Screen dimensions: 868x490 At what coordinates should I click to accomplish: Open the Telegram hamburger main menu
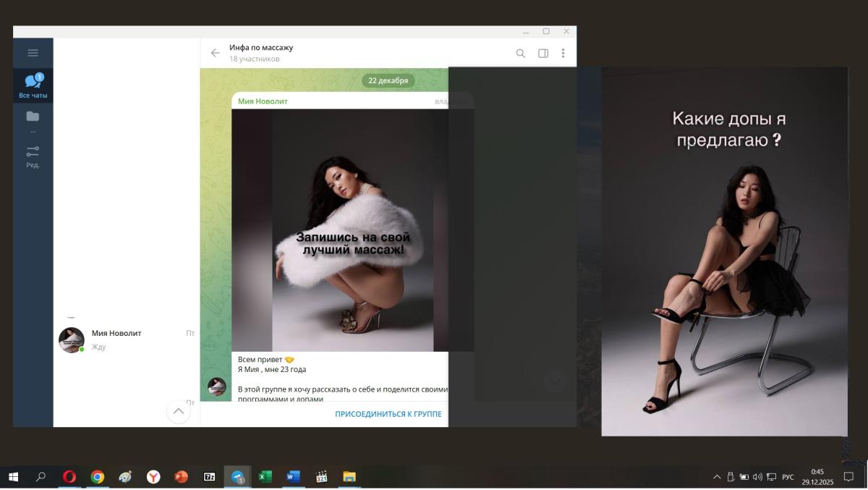[x=33, y=53]
